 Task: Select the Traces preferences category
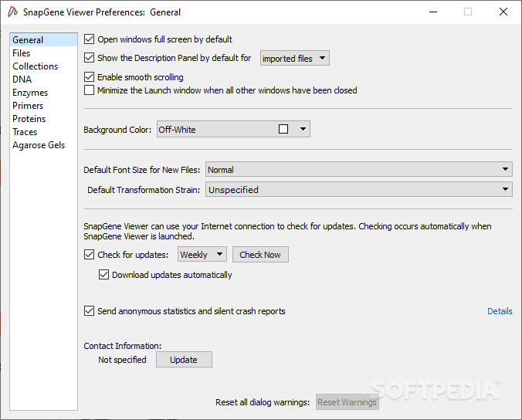point(43,132)
